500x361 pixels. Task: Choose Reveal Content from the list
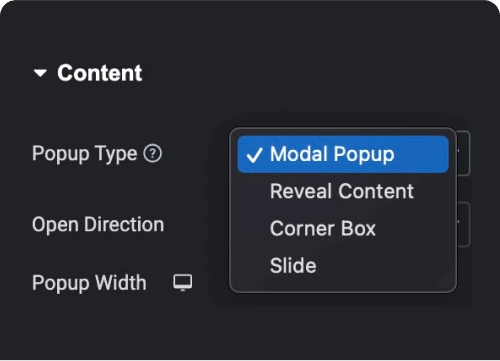click(342, 191)
